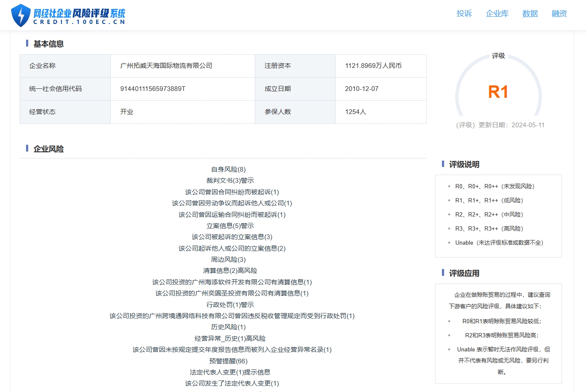The height and width of the screenshot is (392, 586).
Task: Click the R0和R1表明赊账贸易风险较低 item
Action: (x=502, y=321)
